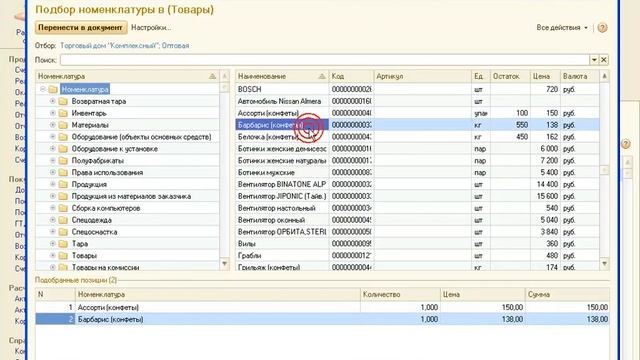
Task: Select the Возвратная тара folder icon
Action: coord(63,101)
